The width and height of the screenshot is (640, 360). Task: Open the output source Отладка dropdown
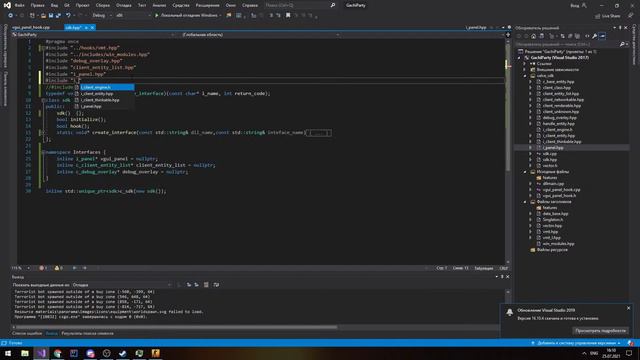(122, 285)
